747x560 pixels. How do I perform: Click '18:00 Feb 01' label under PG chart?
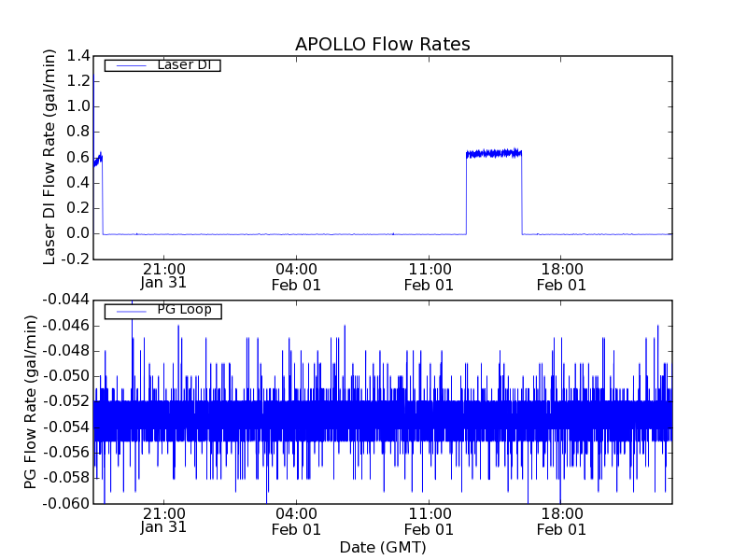point(561,522)
